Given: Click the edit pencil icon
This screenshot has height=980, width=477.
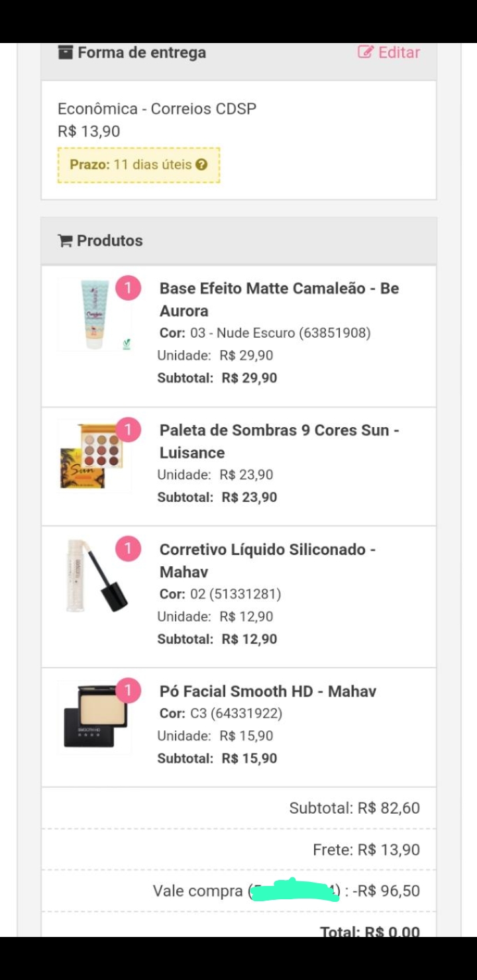Looking at the screenshot, I should (365, 52).
